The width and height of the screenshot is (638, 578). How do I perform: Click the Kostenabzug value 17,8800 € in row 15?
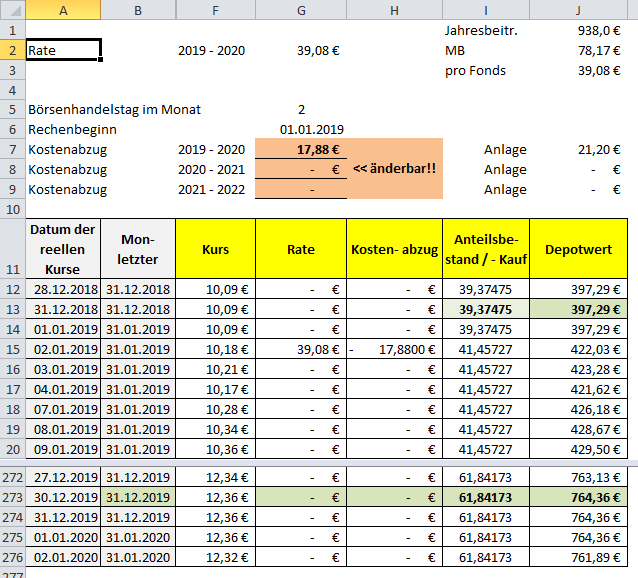click(394, 349)
